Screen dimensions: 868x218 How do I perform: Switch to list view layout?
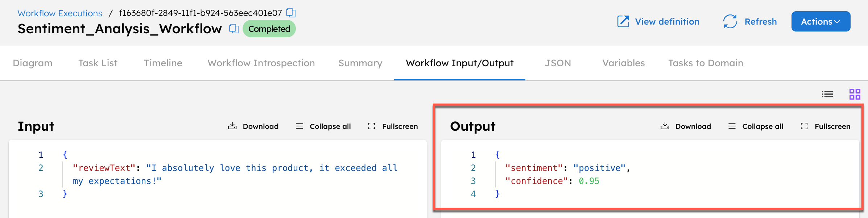[x=827, y=94]
